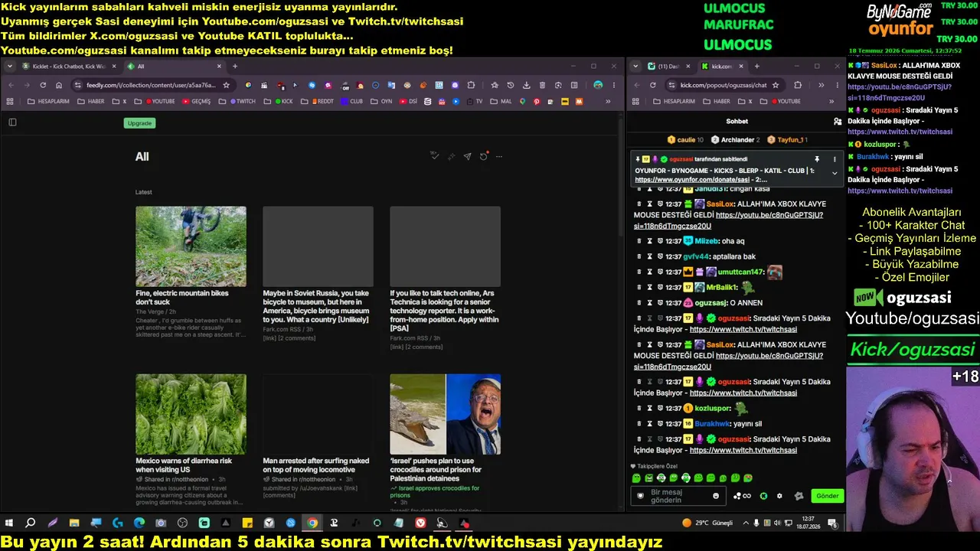Mark all Feedly articles as read
The height and width of the screenshot is (551, 980).
[x=435, y=156]
